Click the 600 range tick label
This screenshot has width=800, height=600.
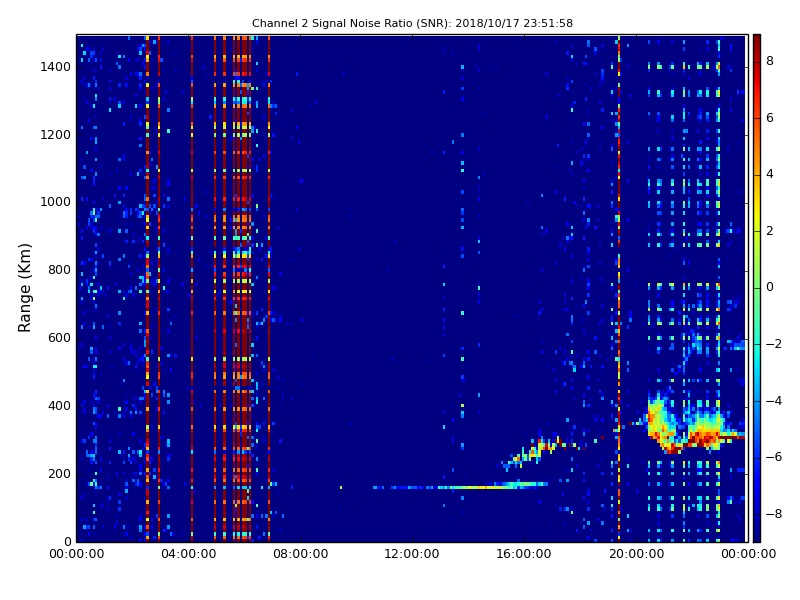click(x=59, y=338)
